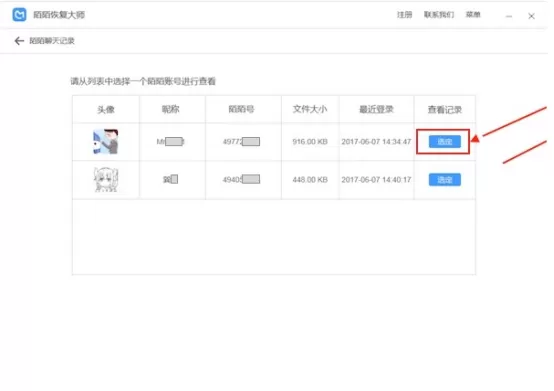This screenshot has width=554, height=391.
Task: Click the 陌陌聊天记录 page title
Action: 52,41
